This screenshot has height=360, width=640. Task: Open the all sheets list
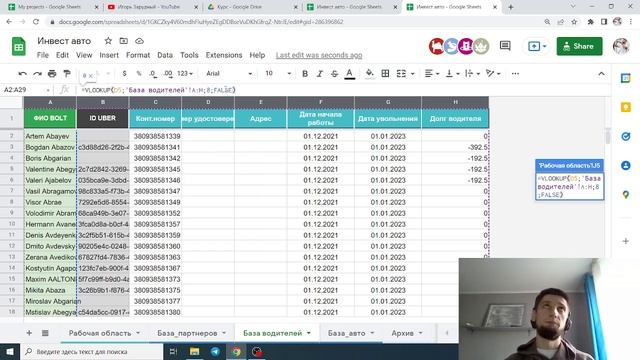point(45,333)
